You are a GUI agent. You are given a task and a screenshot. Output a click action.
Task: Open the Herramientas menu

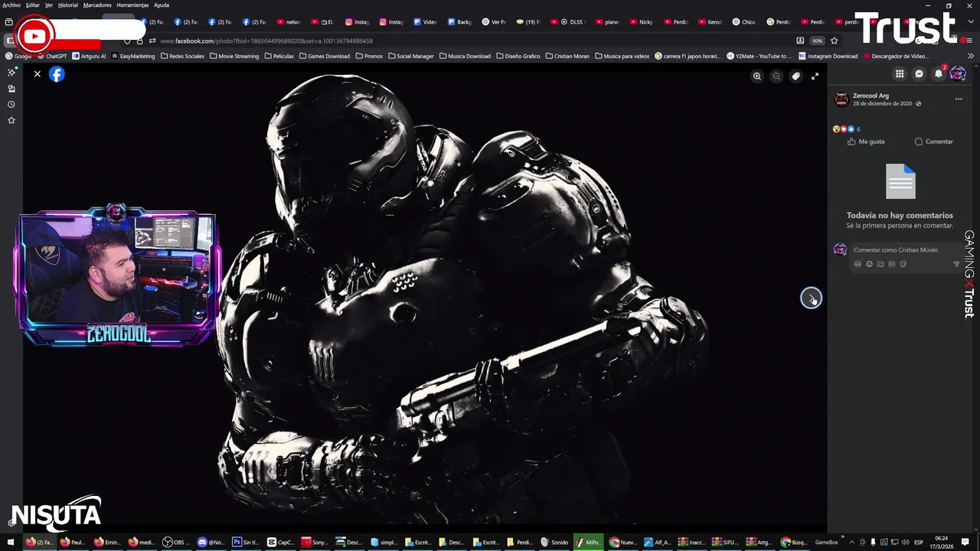(x=132, y=5)
